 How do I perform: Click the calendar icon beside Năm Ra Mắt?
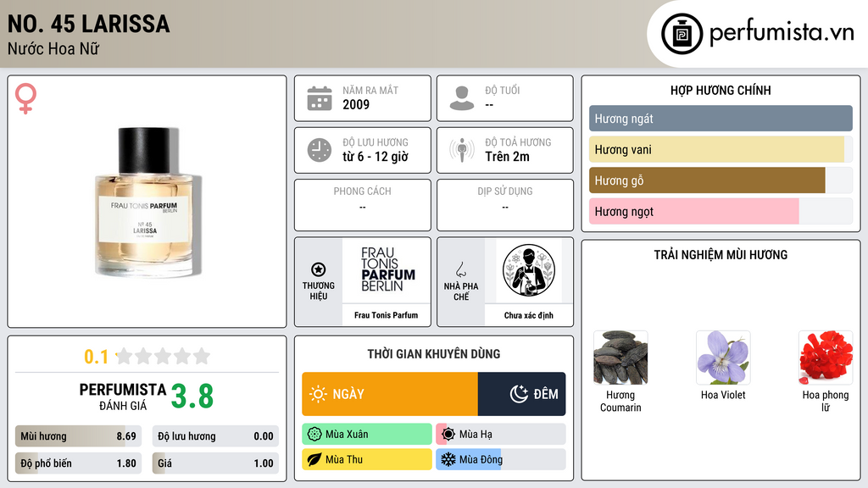click(320, 98)
